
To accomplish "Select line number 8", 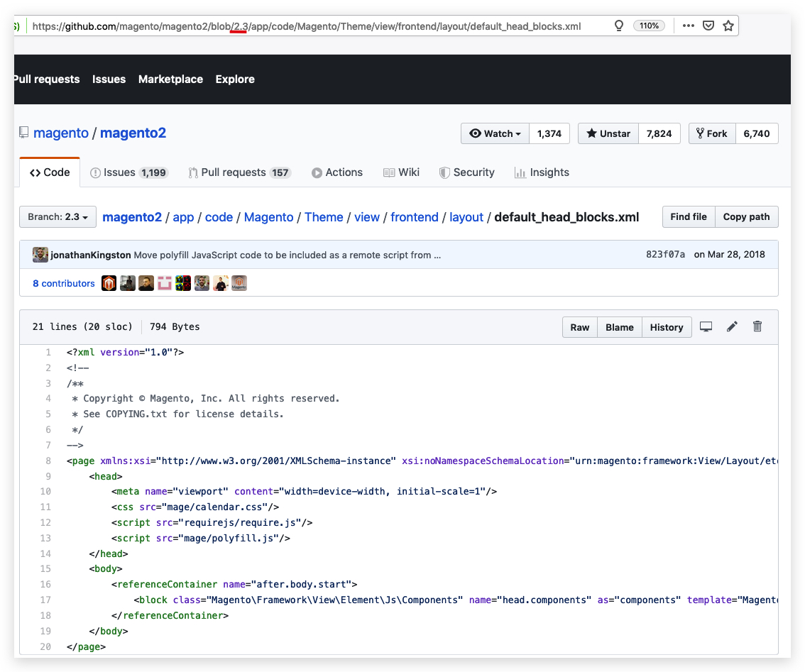I will tap(48, 461).
